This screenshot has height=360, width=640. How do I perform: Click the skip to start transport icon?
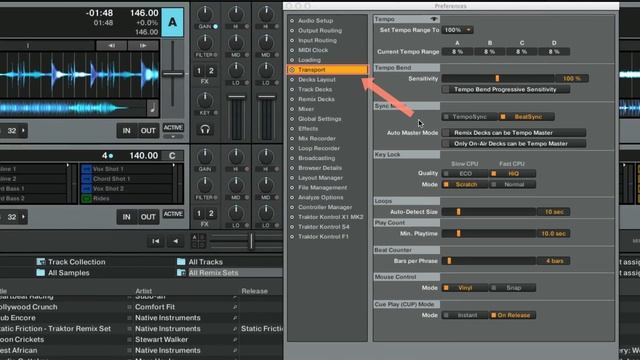click(x=156, y=241)
